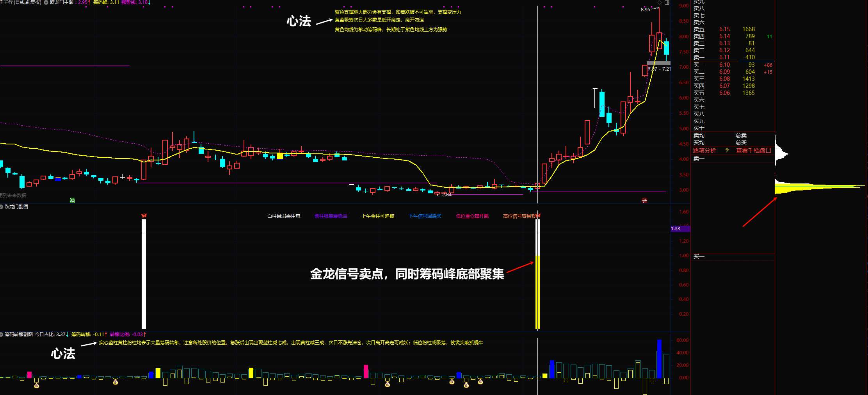Click the tall white signal bar in 跃龙门副图

144,274
